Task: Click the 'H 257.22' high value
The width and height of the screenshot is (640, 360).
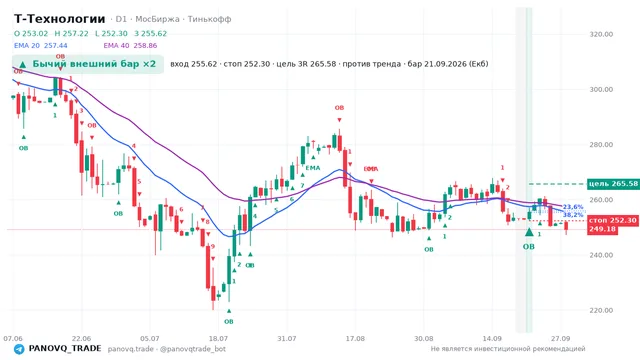Action: click(71, 33)
